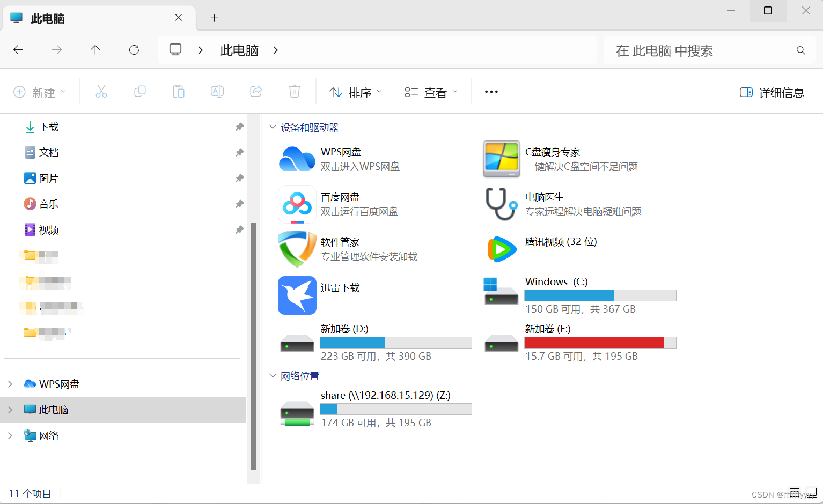The image size is (823, 504).
Task: Collapse the 设备和驱动器 group
Action: 273,127
